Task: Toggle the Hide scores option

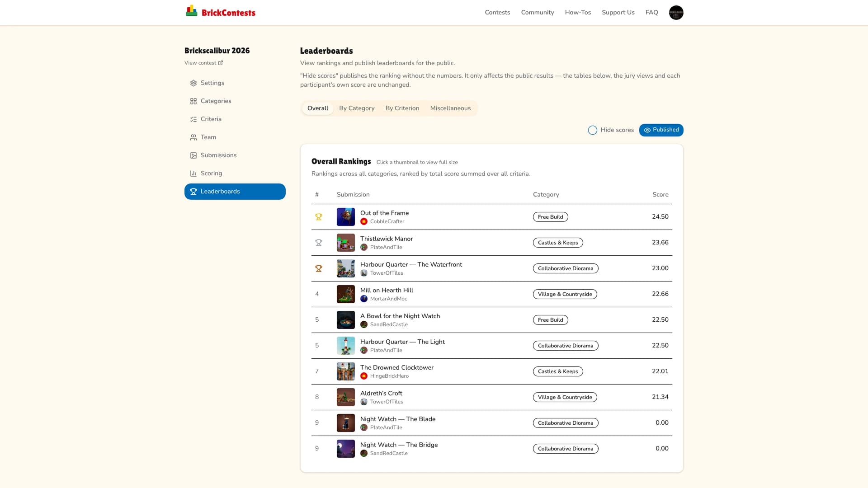Action: point(593,130)
